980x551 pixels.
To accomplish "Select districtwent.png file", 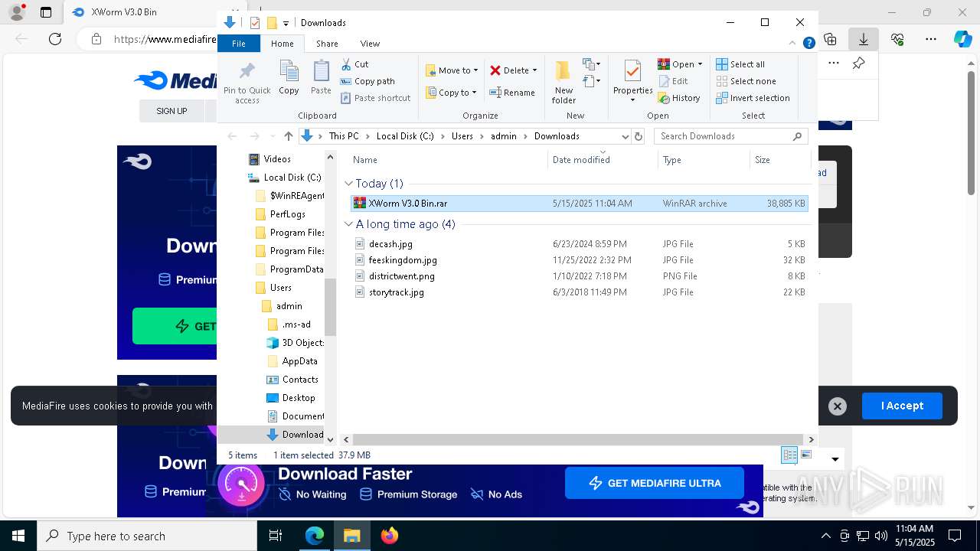I will point(579,276).
